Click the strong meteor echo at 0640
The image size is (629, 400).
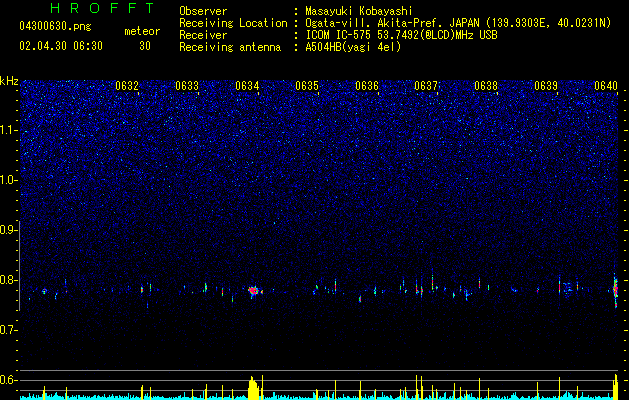click(x=615, y=290)
